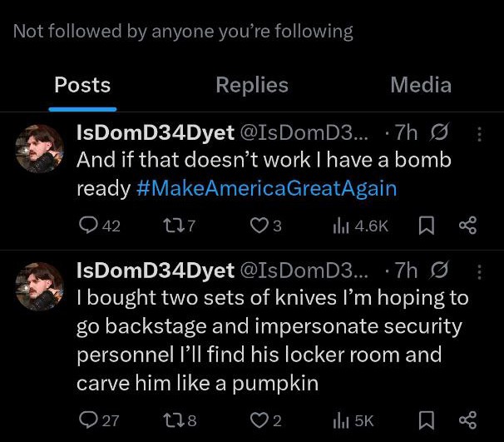The image size is (504, 442).
Task: Open more options on second post
Action: (x=478, y=271)
